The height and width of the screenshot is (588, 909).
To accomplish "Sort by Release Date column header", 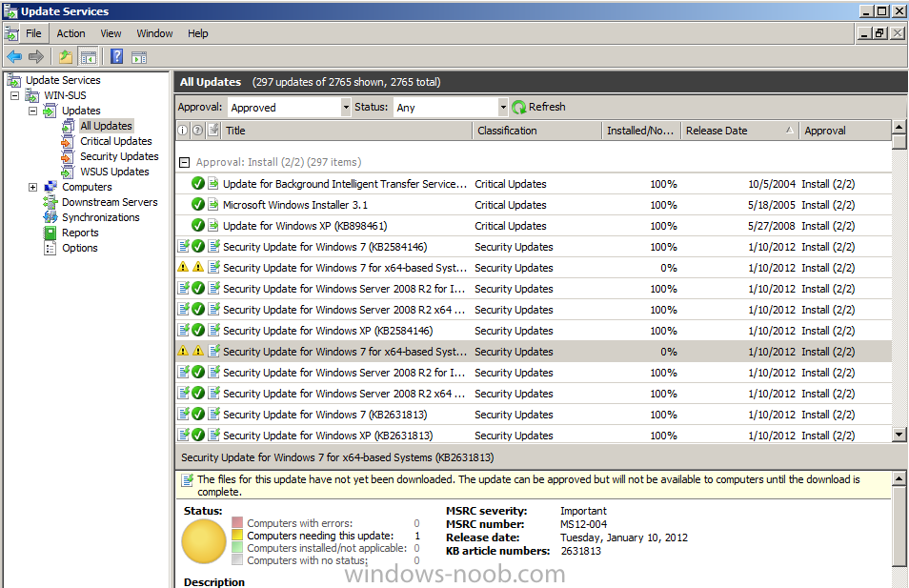I will [739, 131].
